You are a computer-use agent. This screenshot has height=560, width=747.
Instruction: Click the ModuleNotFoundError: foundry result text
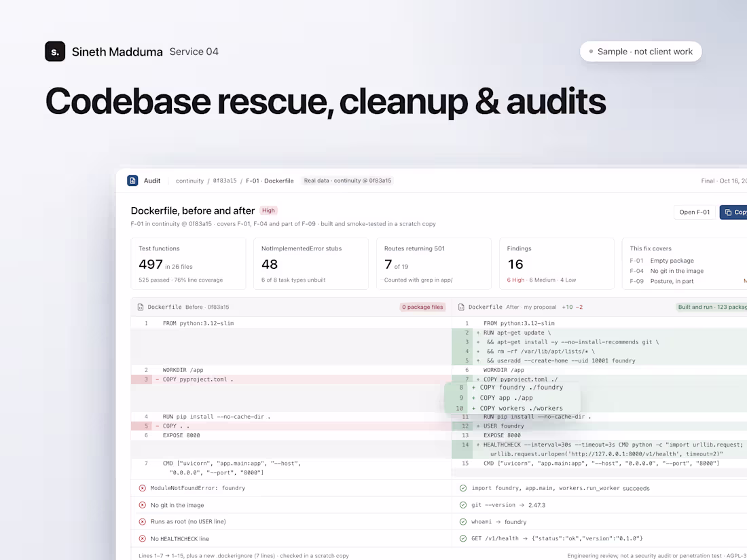click(198, 488)
